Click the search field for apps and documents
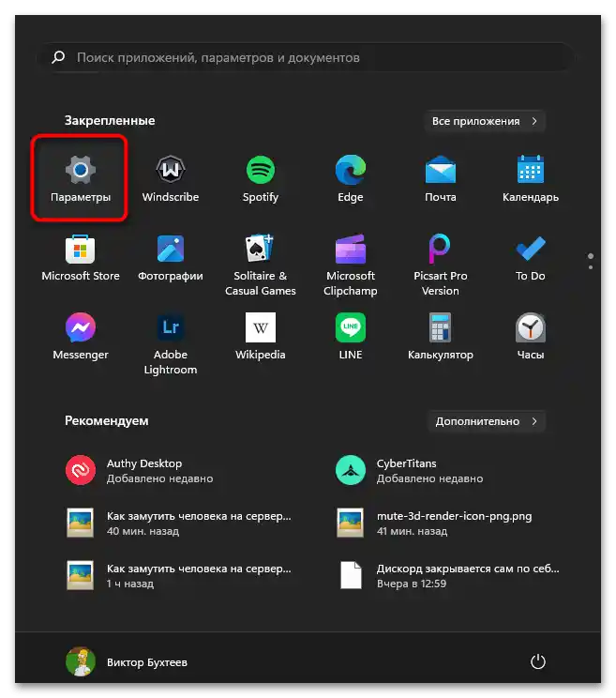This screenshot has height=698, width=616. tap(307, 57)
